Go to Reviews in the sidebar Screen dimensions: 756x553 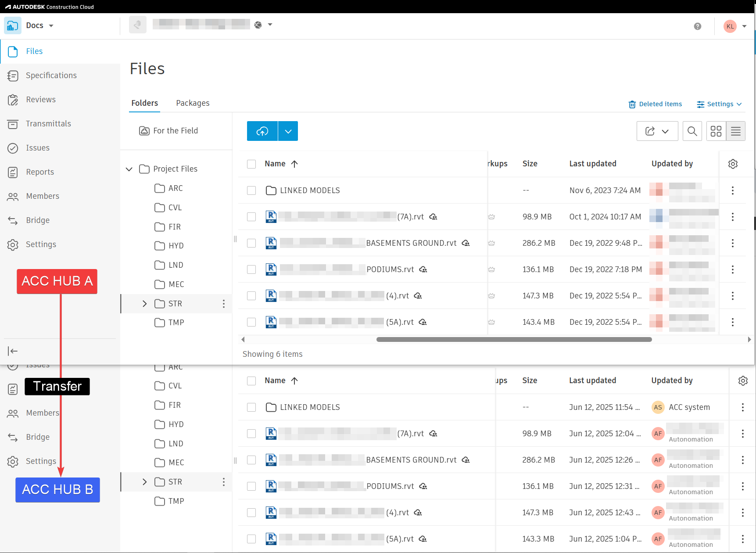(41, 100)
